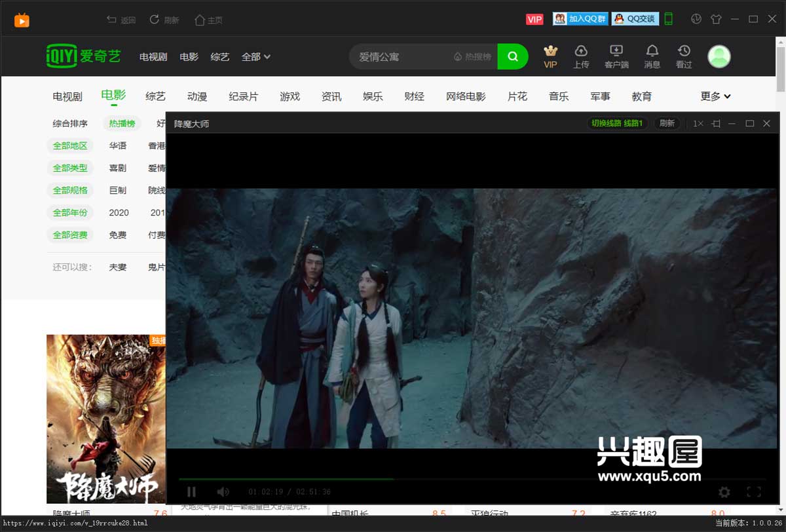Reload the page with 刷新 in title bar
The width and height of the screenshot is (786, 532).
(164, 20)
